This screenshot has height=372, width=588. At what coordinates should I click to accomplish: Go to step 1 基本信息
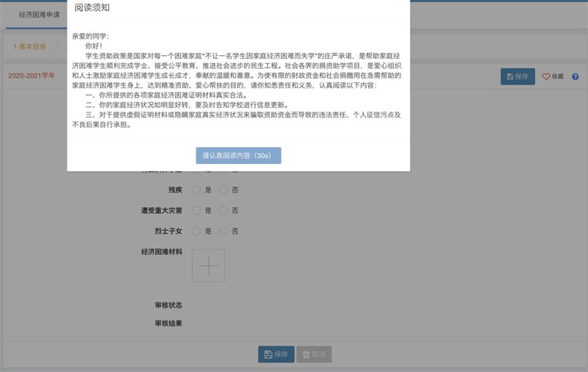coord(30,46)
